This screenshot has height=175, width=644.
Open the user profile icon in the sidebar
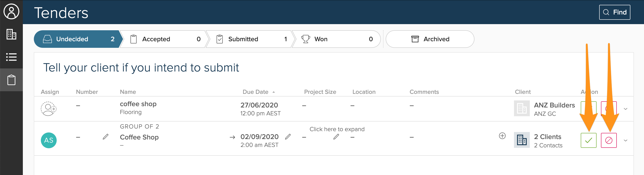[x=11, y=11]
